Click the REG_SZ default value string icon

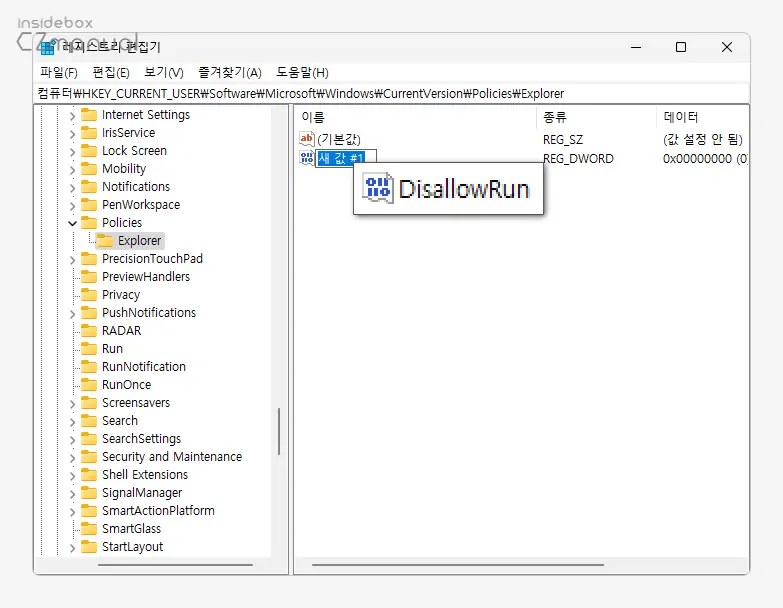(x=307, y=140)
